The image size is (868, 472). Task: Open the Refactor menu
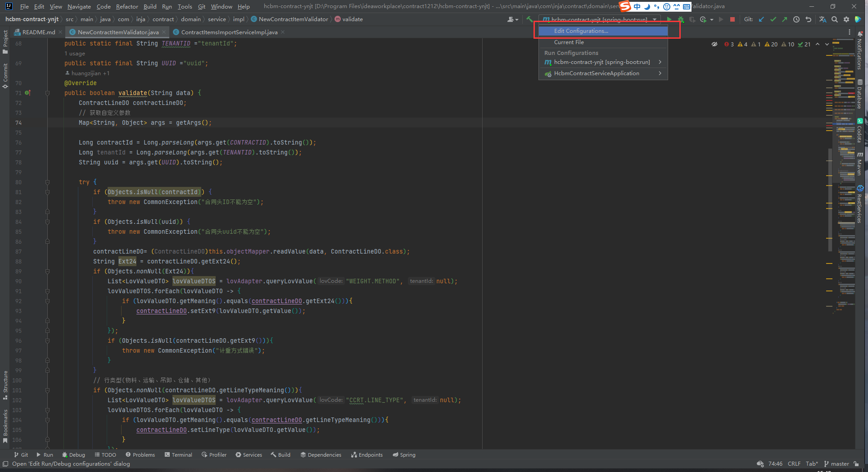click(127, 6)
